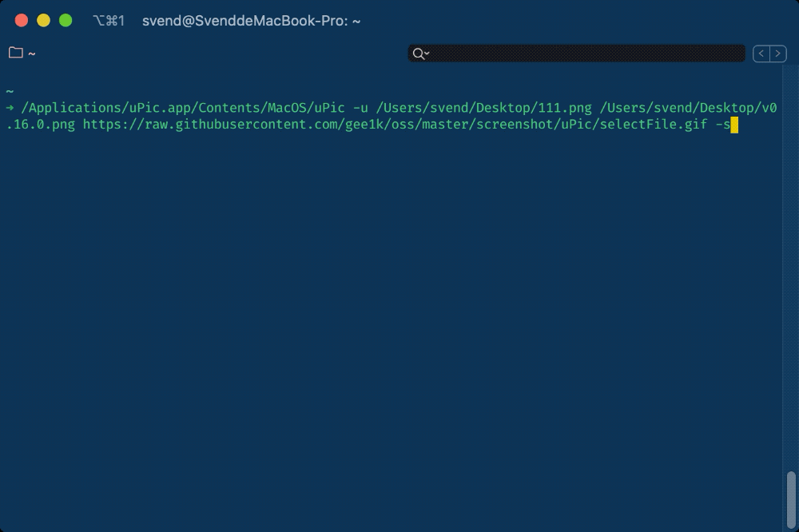Image resolution: width=799 pixels, height=532 pixels.
Task: Go to previous search result arrow
Action: [761, 54]
